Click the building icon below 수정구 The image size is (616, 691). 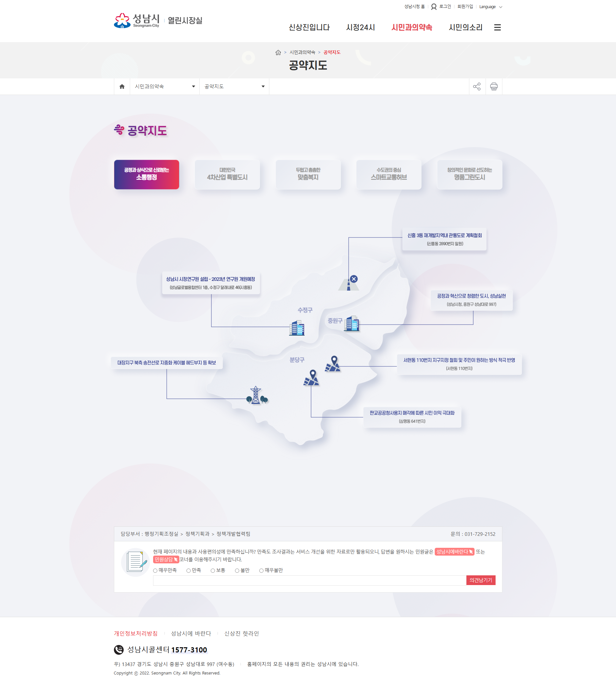click(297, 328)
